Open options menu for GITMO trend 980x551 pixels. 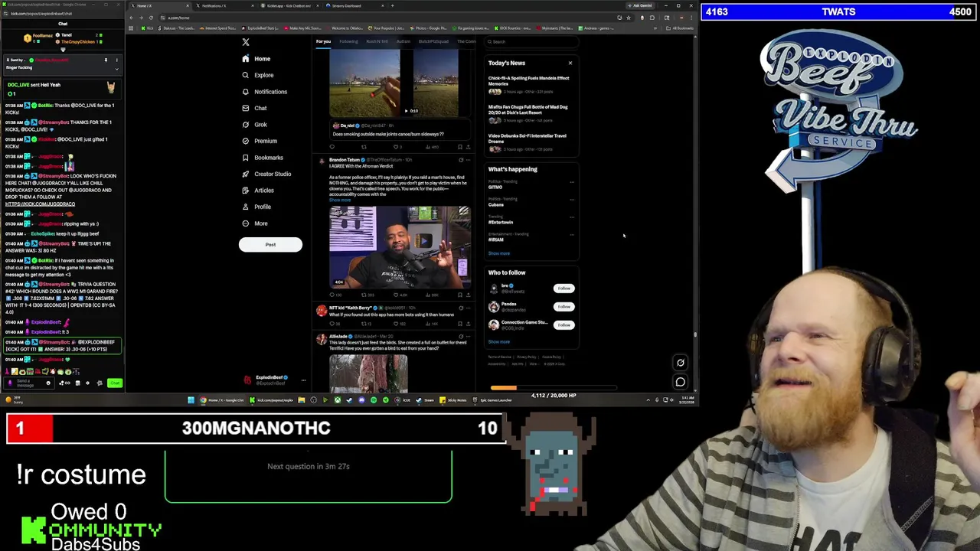point(572,182)
